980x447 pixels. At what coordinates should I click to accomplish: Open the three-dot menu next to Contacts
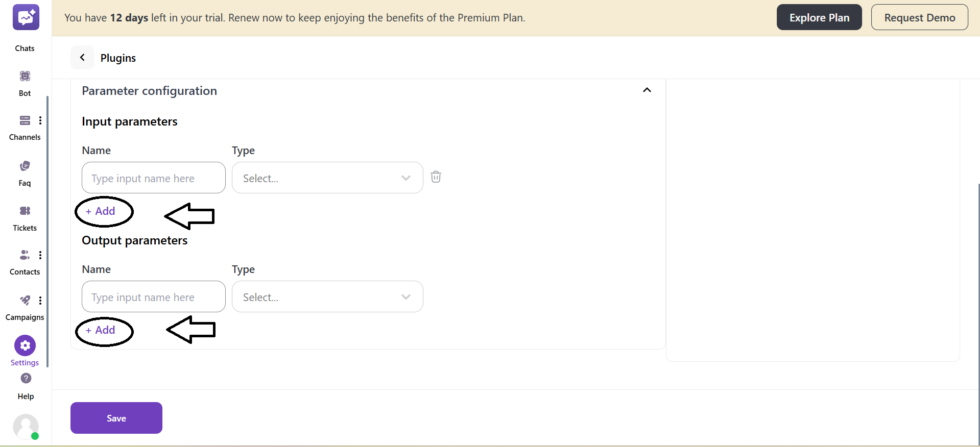click(41, 255)
